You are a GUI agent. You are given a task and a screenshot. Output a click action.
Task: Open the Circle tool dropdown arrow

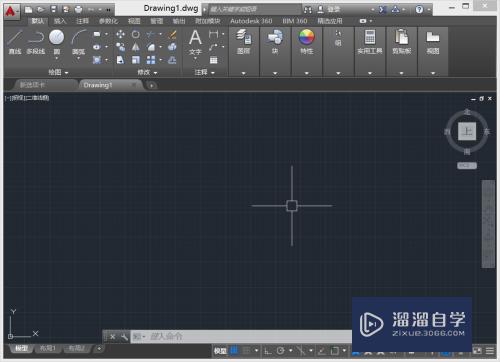point(57,59)
